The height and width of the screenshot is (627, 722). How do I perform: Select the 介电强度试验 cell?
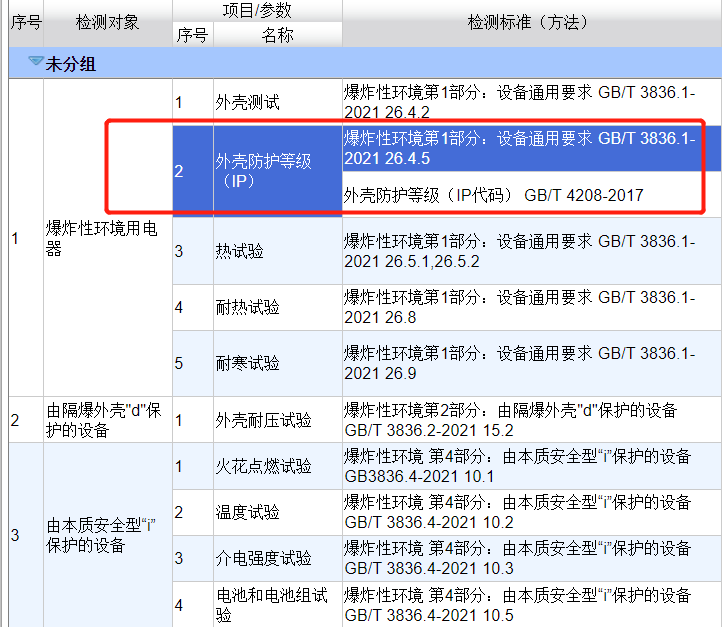point(278,558)
